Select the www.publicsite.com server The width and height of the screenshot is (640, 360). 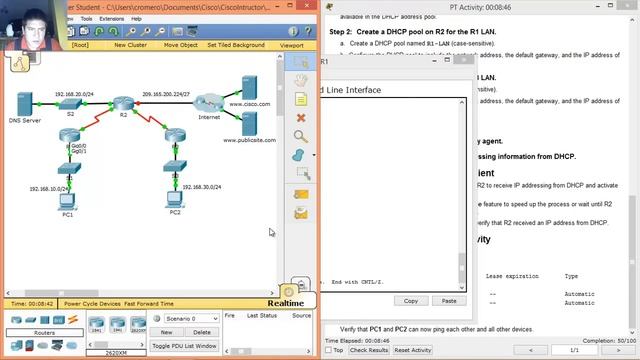coord(249,124)
